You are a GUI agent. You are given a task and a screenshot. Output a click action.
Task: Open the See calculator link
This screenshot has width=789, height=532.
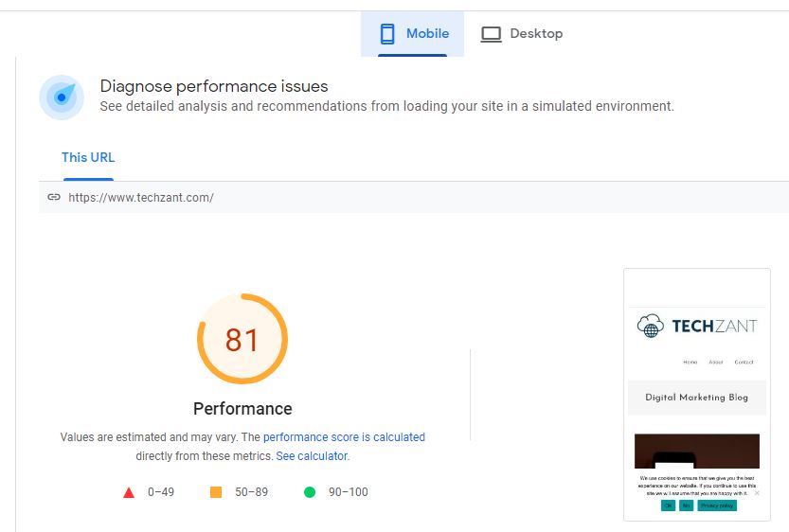pos(312,456)
